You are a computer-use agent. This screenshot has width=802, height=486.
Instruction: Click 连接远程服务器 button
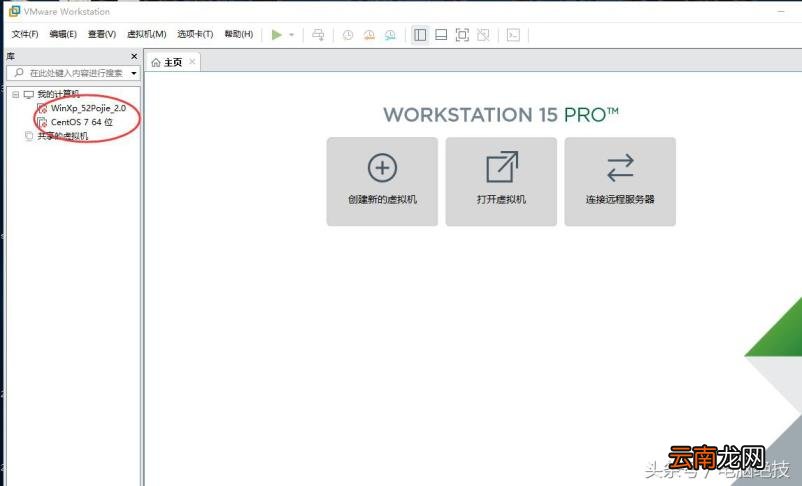(620, 182)
